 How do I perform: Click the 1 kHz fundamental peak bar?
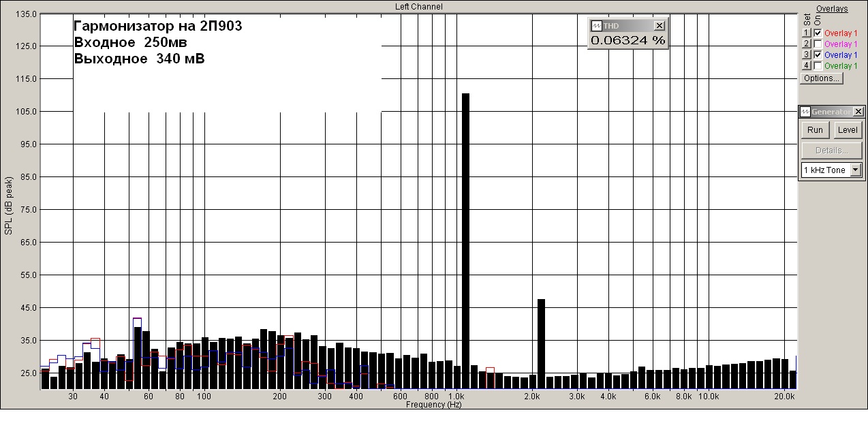coord(466,241)
